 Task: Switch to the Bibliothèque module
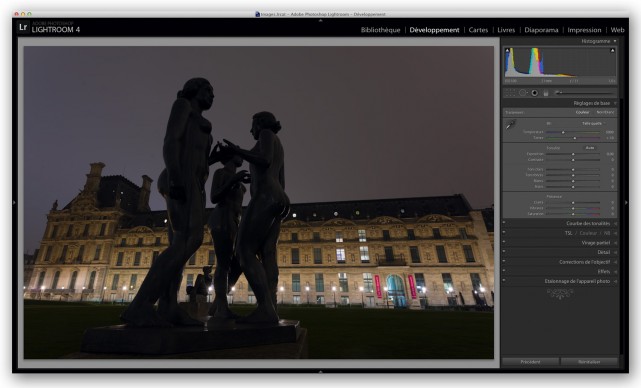[380, 30]
